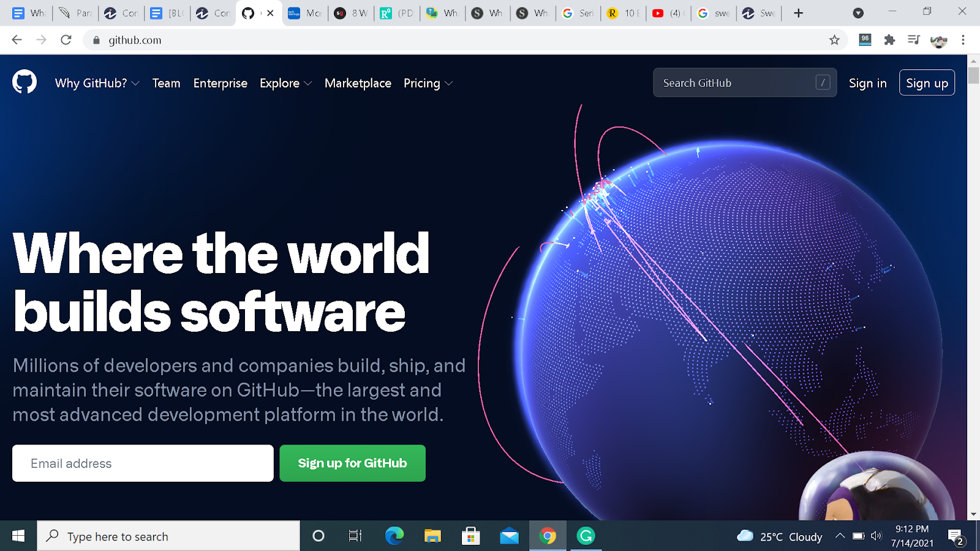Viewport: 980px width, 551px height.
Task: Click the battery status icon
Action: (x=859, y=536)
